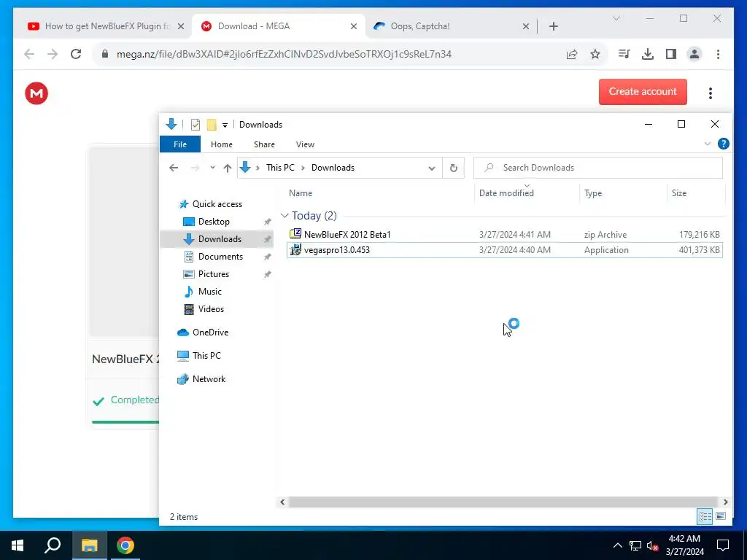Viewport: 747px width, 560px height.
Task: Open Chrome three-dot menu
Action: [718, 54]
